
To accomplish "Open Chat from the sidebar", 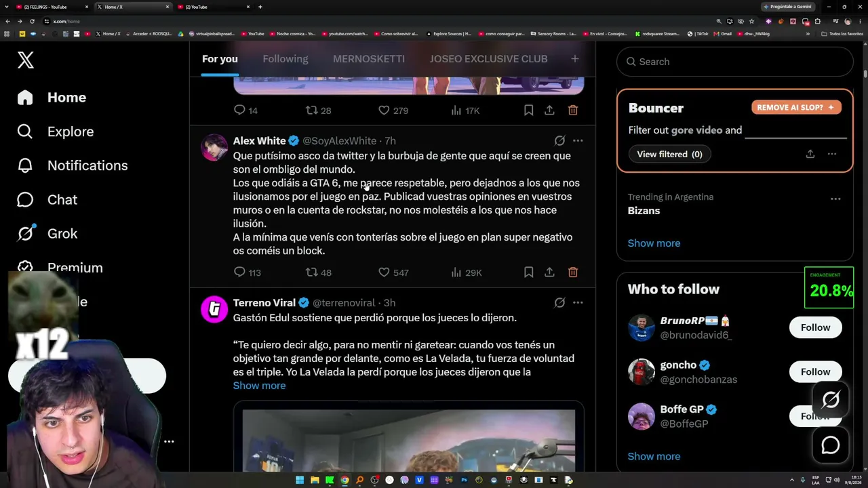I will [47, 200].
